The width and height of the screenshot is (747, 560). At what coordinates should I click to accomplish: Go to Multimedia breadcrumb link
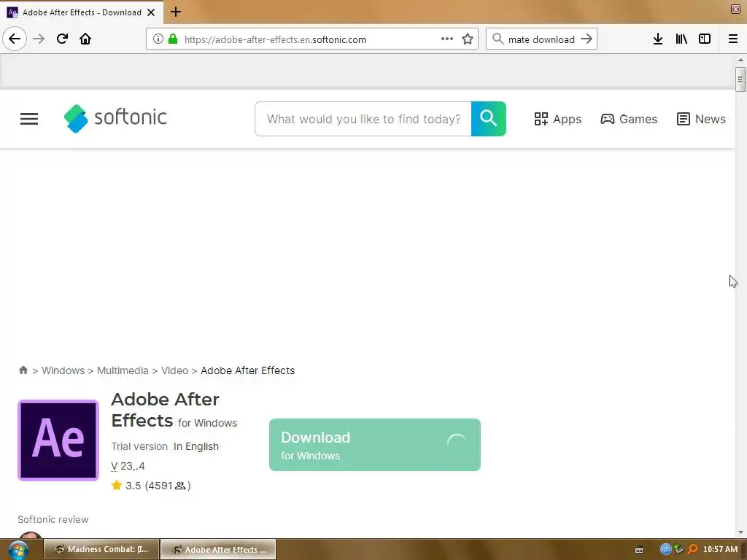click(123, 370)
